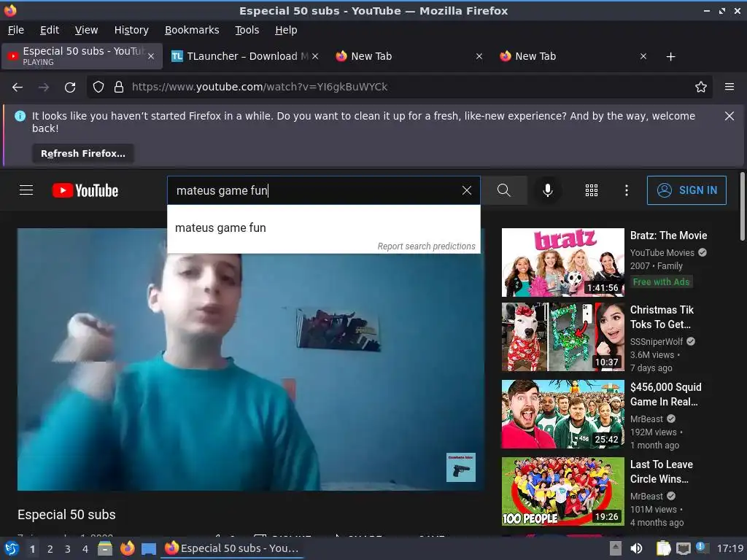The image size is (747, 560).
Task: Click inside the YouTube search field
Action: pyautogui.click(x=314, y=190)
